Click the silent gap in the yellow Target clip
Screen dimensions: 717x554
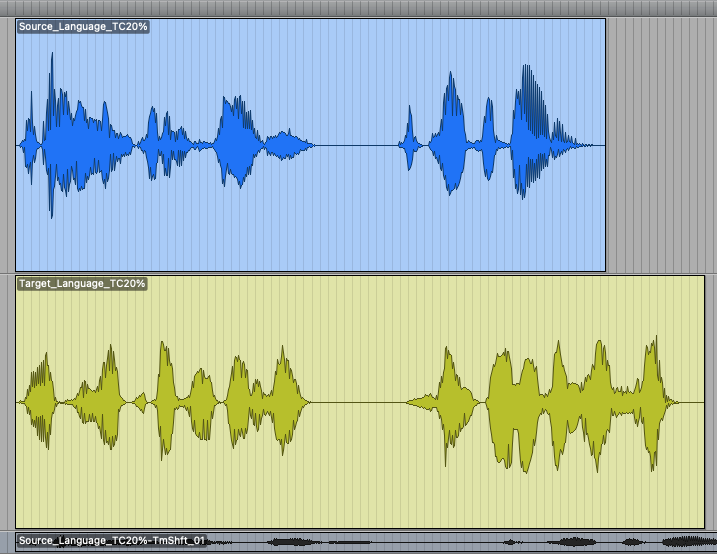click(x=360, y=403)
